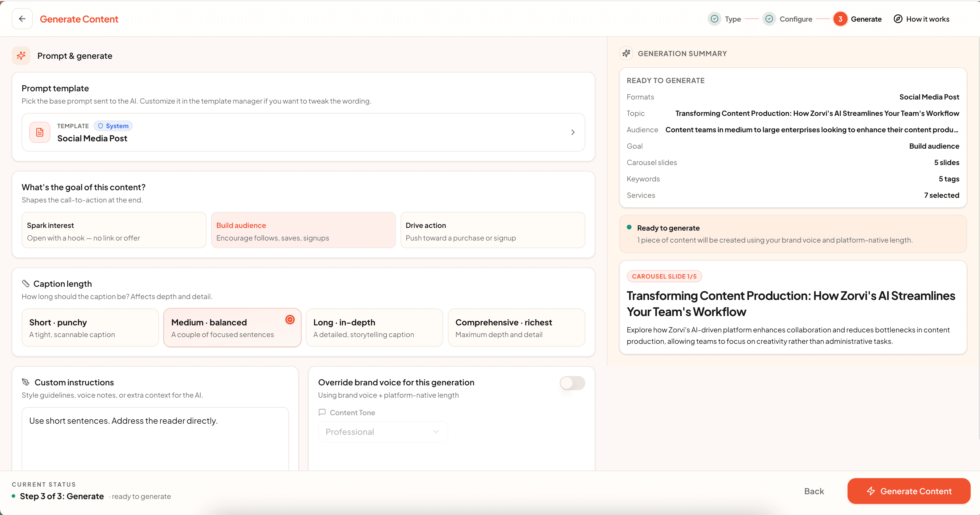Click the '5 tags' keywords value

pos(949,178)
